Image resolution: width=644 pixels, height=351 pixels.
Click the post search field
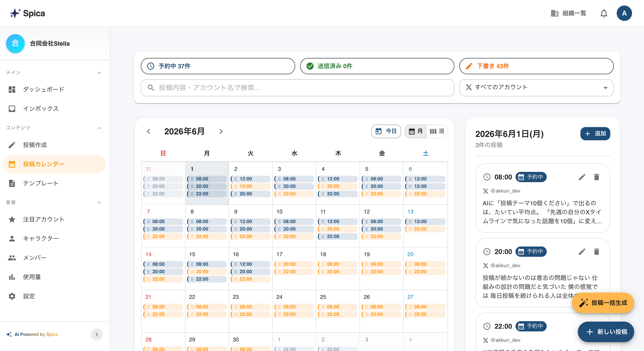(x=297, y=88)
